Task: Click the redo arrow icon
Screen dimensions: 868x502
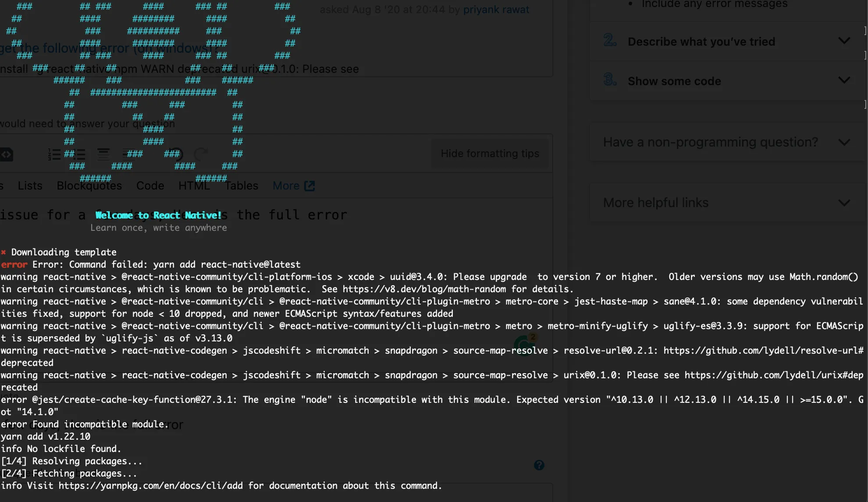Action: point(201,154)
